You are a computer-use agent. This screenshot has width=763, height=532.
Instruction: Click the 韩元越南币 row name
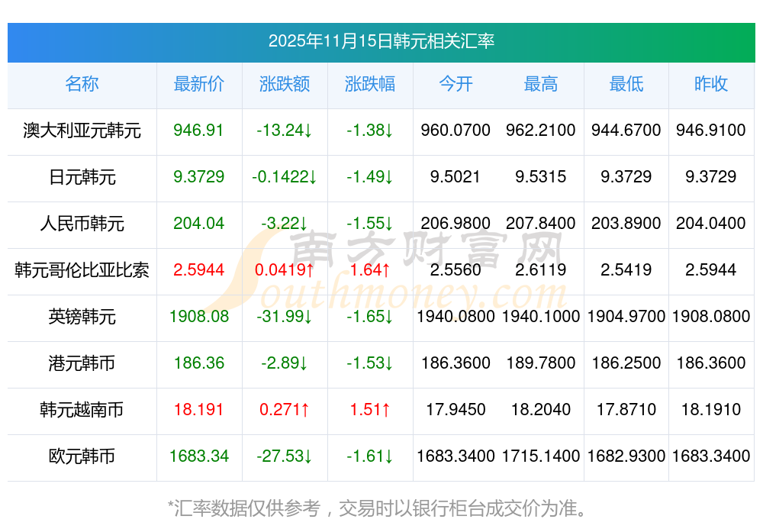click(82, 409)
